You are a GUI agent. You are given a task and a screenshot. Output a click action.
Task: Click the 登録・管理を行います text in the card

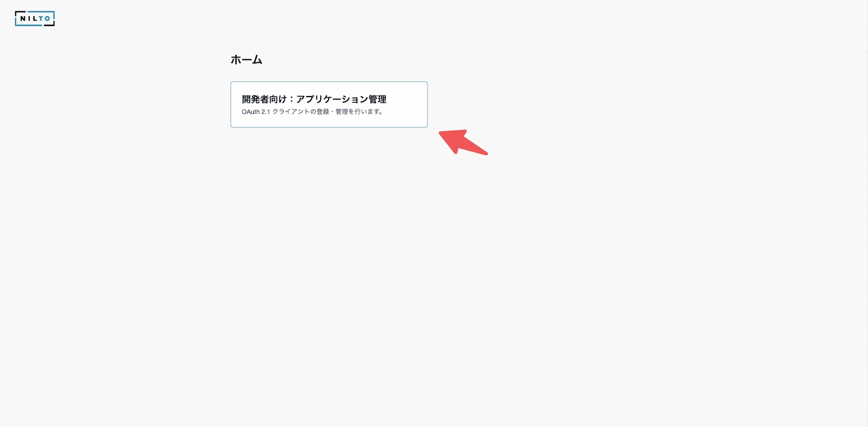click(350, 112)
